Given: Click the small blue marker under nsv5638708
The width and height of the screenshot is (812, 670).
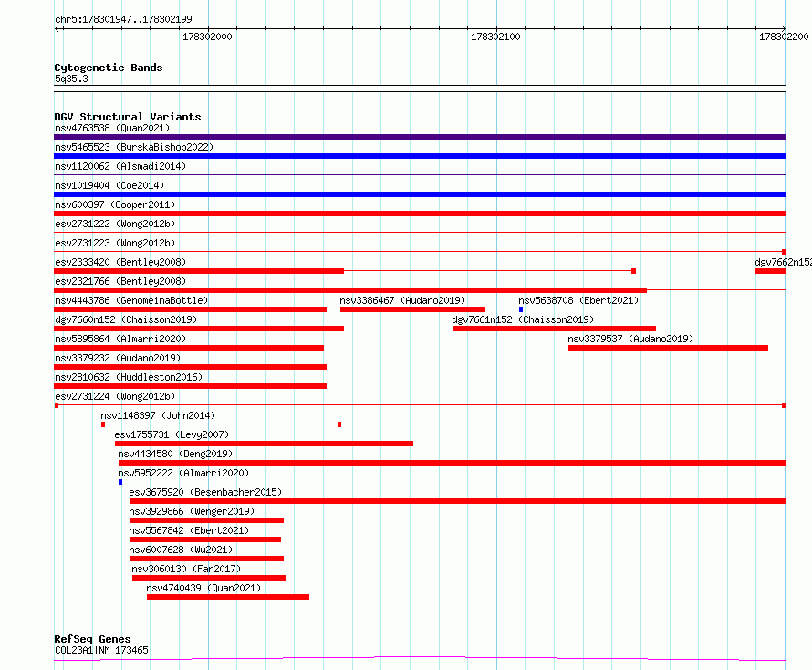Looking at the screenshot, I should pyautogui.click(x=521, y=309).
